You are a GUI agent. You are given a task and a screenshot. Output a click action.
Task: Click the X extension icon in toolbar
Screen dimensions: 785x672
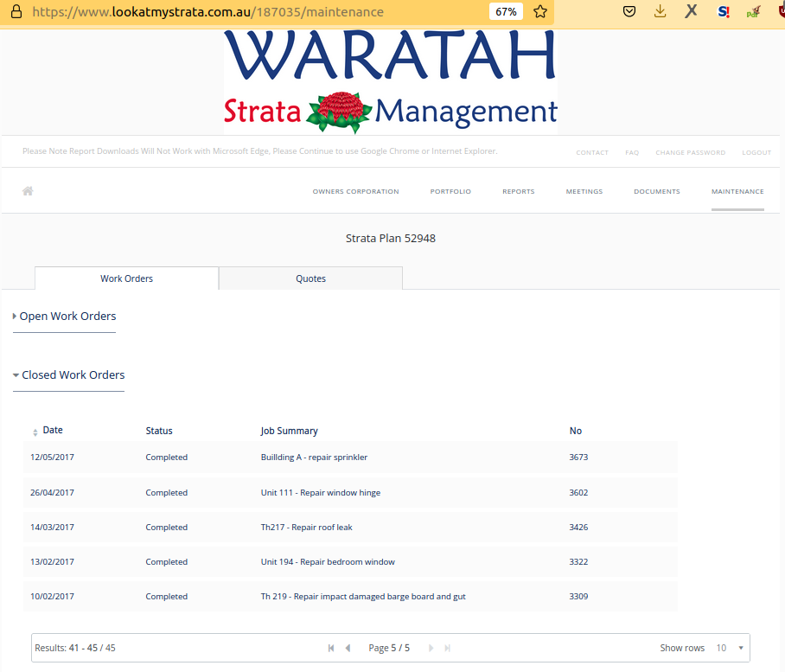pyautogui.click(x=691, y=11)
